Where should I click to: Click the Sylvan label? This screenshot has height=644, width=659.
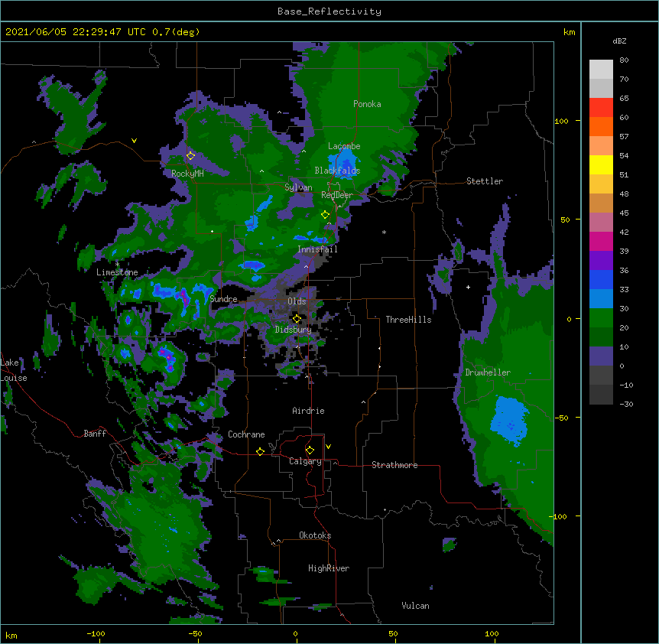point(298,187)
